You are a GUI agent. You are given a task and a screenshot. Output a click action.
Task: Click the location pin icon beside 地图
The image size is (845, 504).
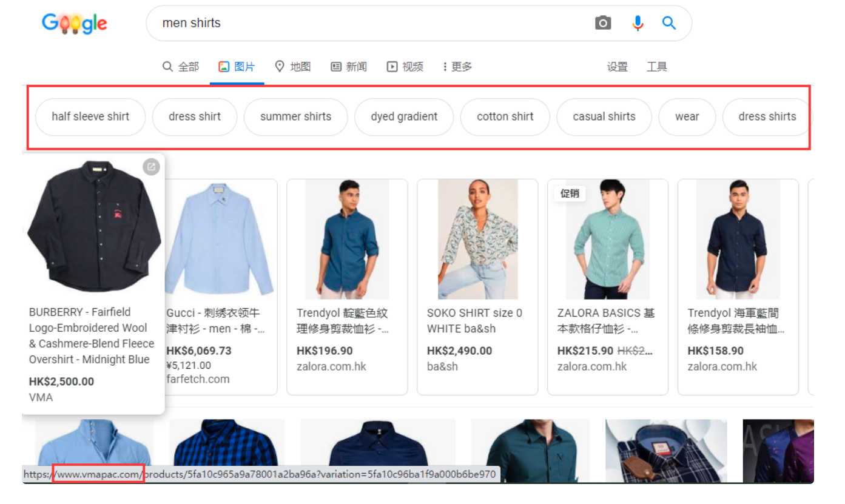pyautogui.click(x=279, y=67)
